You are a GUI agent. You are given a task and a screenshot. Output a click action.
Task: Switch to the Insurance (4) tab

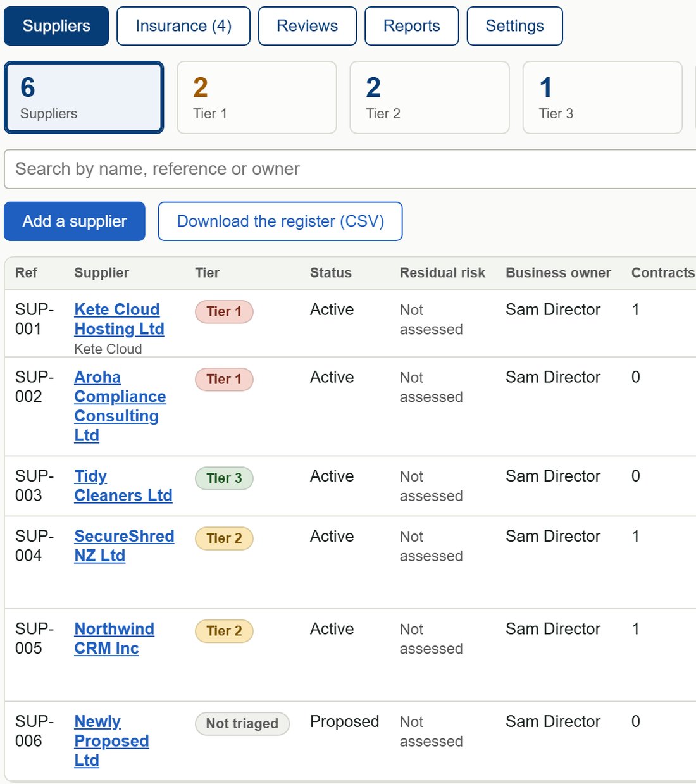point(183,26)
